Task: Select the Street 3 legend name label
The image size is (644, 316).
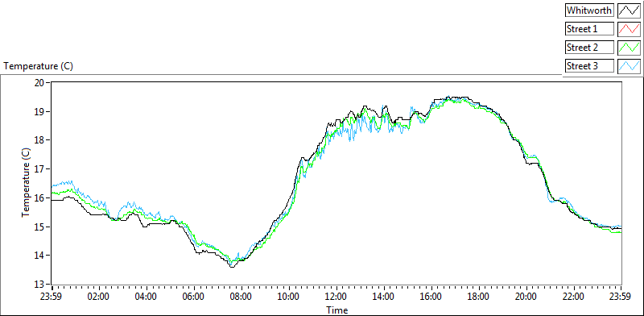Action: [x=589, y=66]
